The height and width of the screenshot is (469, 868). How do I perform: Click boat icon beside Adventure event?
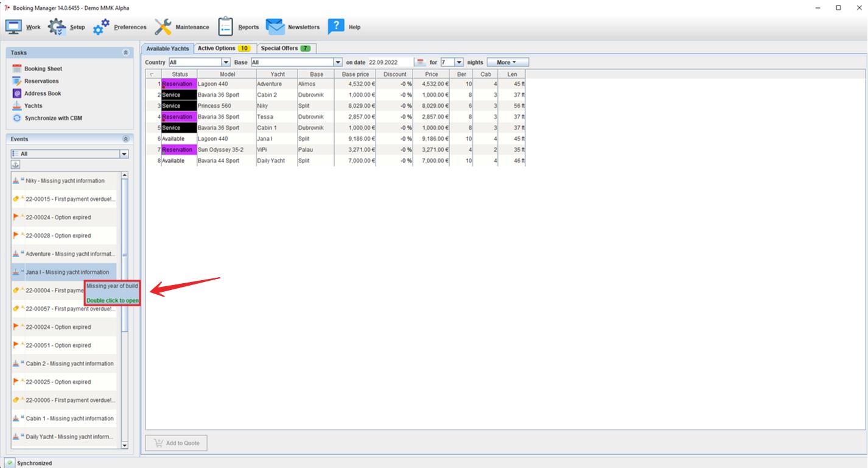16,254
